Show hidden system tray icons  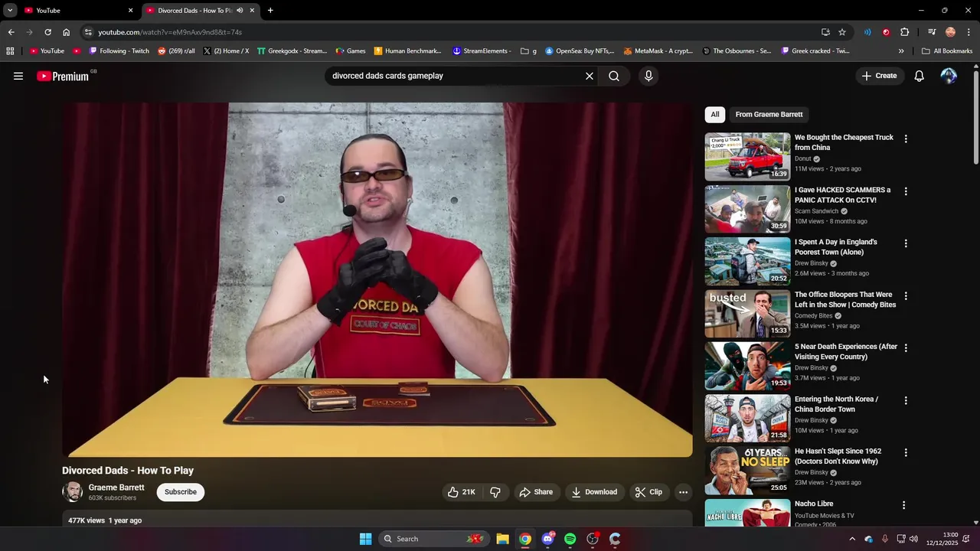point(852,539)
